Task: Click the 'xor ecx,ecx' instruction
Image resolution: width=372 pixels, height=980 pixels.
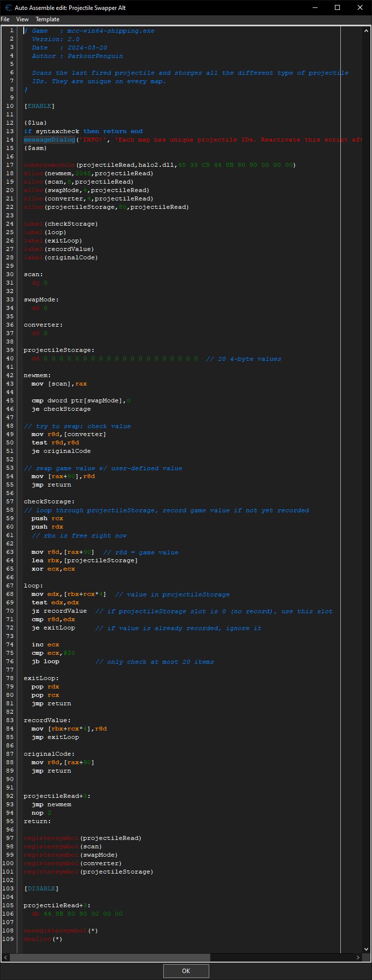Action: (x=53, y=569)
